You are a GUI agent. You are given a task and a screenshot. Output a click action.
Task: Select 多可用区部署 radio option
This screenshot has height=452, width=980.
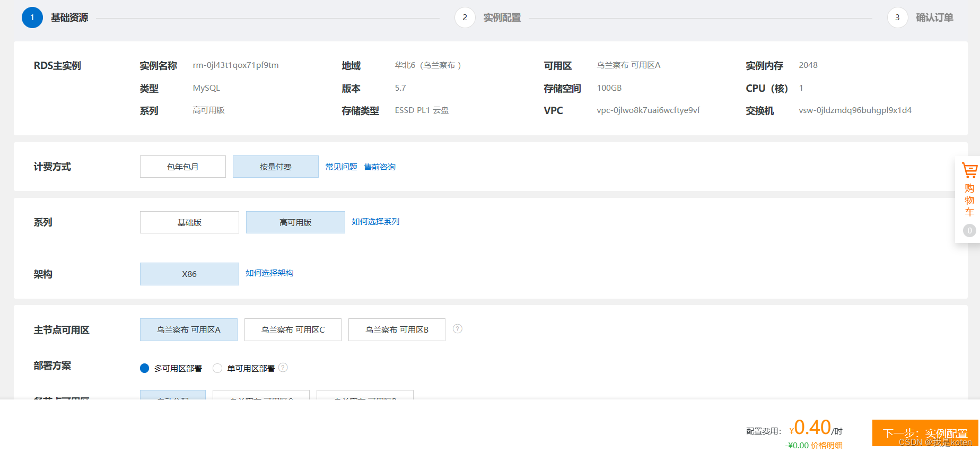144,368
